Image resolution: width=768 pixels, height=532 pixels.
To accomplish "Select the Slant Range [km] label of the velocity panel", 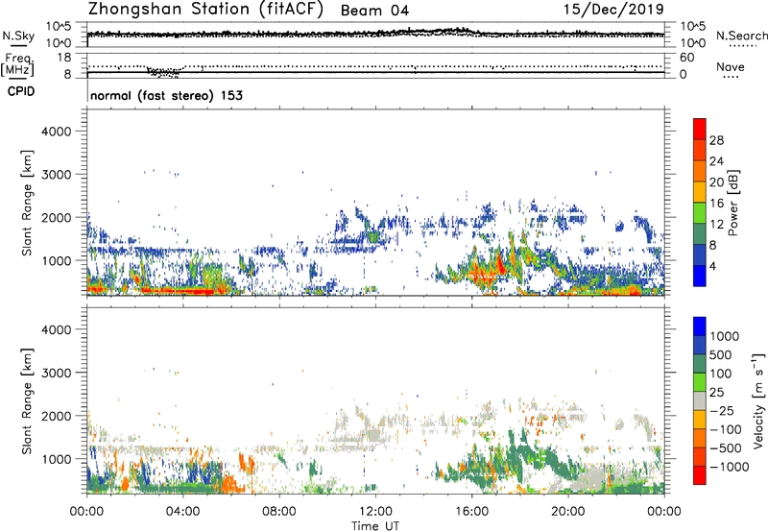I will pyautogui.click(x=27, y=401).
